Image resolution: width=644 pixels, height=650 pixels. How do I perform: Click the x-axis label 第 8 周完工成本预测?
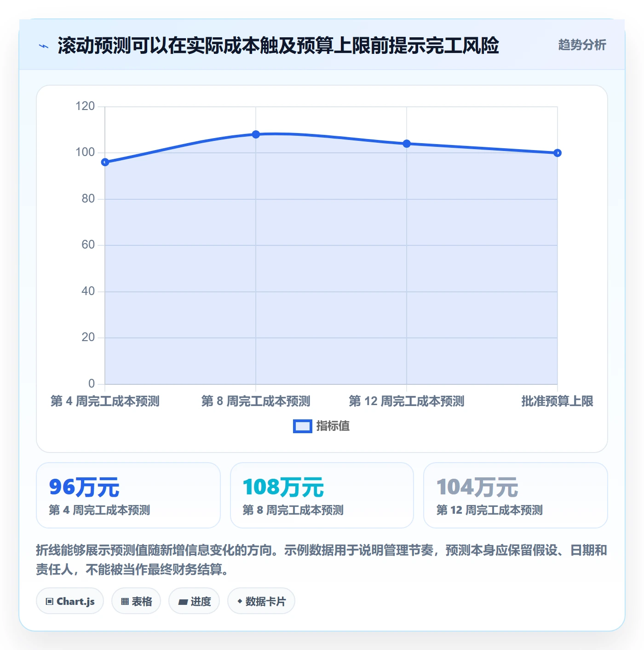pos(256,401)
